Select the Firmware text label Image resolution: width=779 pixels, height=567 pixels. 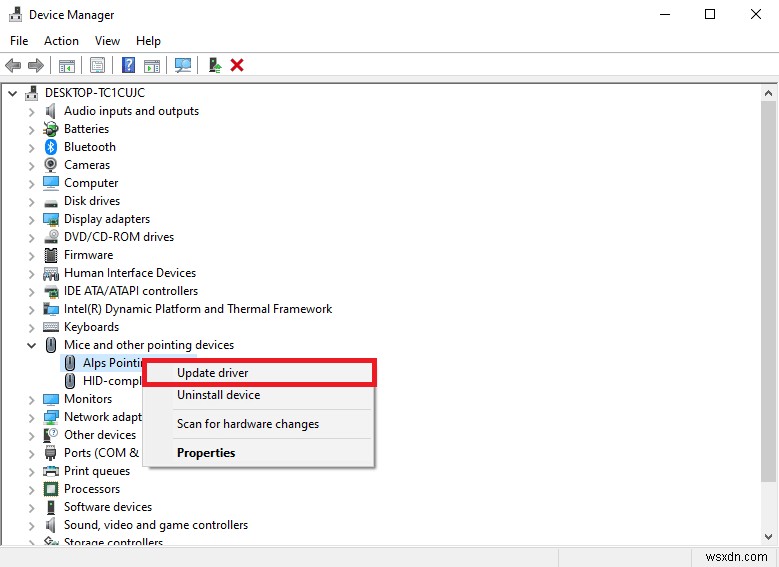[88, 255]
